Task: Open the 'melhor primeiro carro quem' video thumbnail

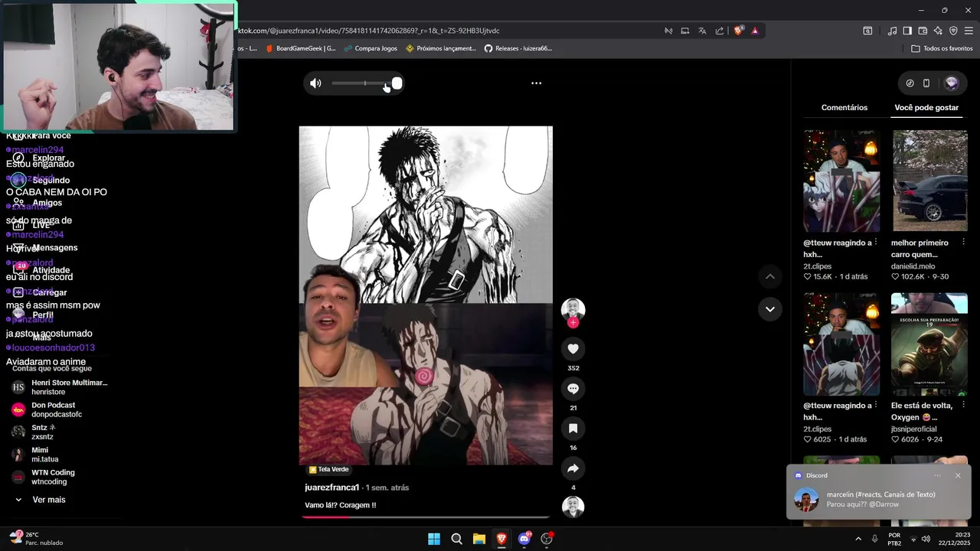Action: (x=929, y=181)
